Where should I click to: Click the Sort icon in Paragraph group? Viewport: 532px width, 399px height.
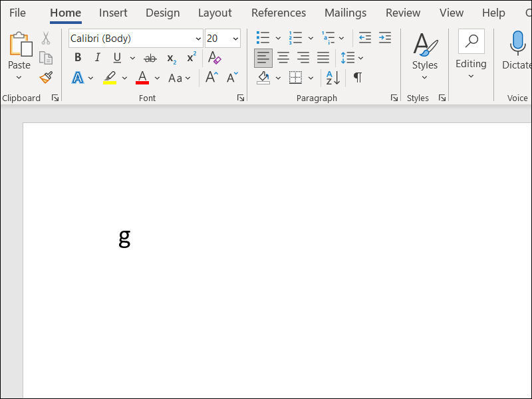point(331,78)
